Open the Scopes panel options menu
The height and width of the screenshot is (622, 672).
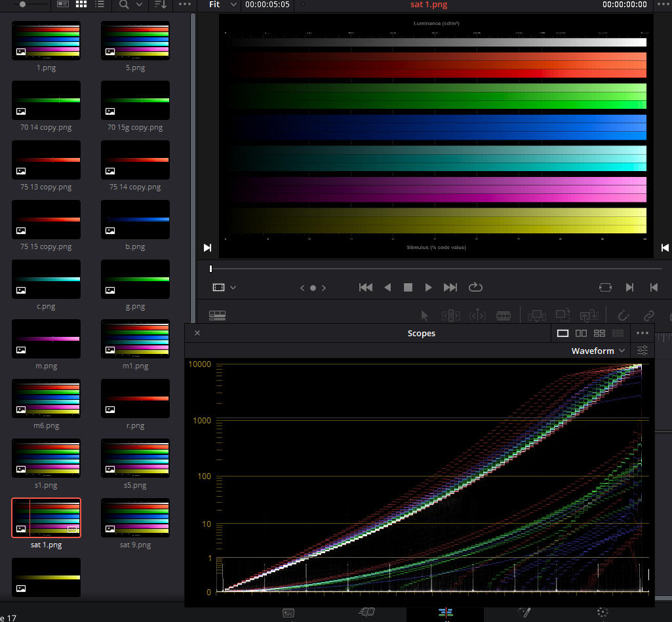pyautogui.click(x=642, y=333)
